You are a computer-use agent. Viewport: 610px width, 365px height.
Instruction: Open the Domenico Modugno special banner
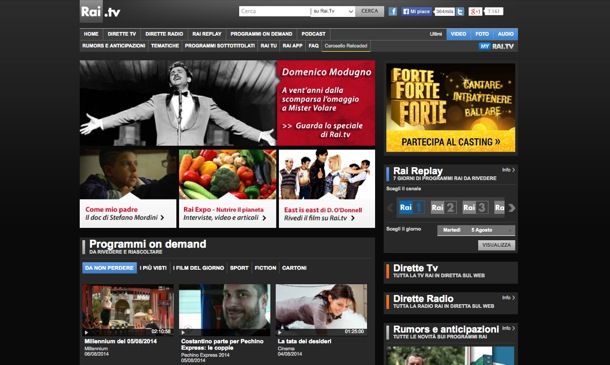click(228, 103)
